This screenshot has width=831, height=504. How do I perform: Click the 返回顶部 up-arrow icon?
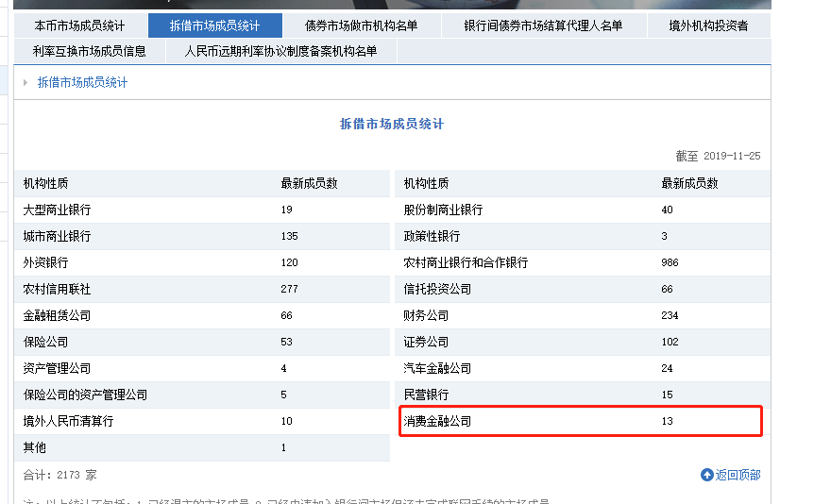[x=707, y=475]
